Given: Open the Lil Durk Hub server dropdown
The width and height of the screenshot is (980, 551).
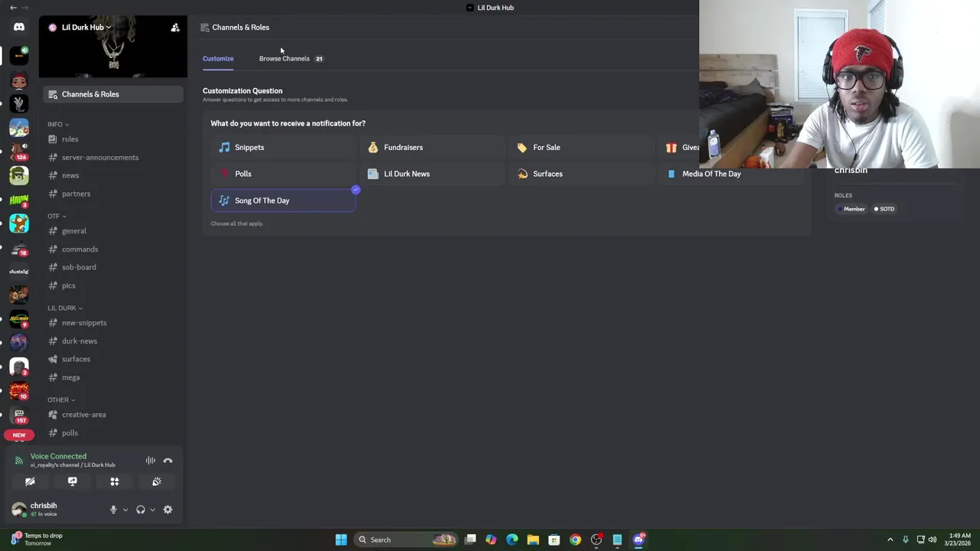Looking at the screenshot, I should click(x=86, y=28).
